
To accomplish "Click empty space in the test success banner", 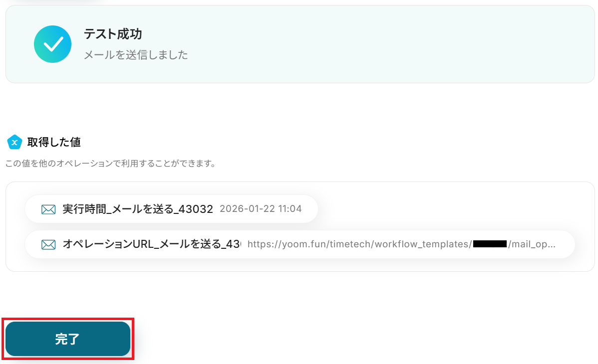I will tap(381, 44).
